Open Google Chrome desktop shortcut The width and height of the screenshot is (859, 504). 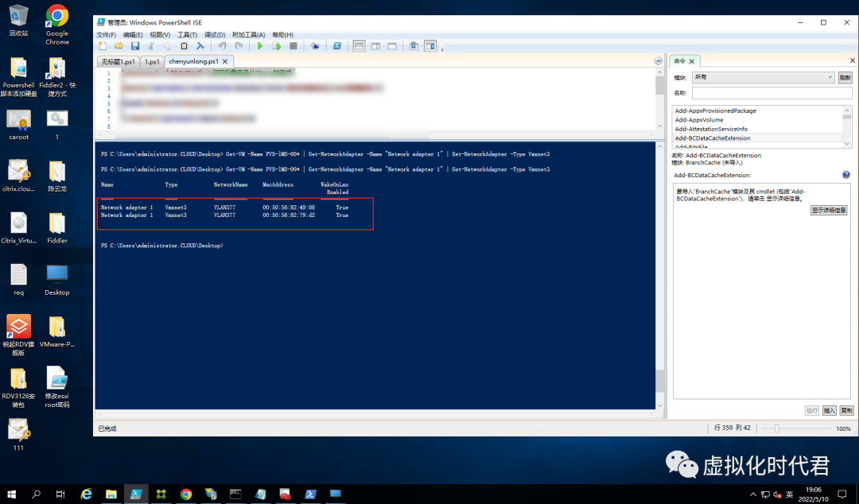[x=57, y=25]
